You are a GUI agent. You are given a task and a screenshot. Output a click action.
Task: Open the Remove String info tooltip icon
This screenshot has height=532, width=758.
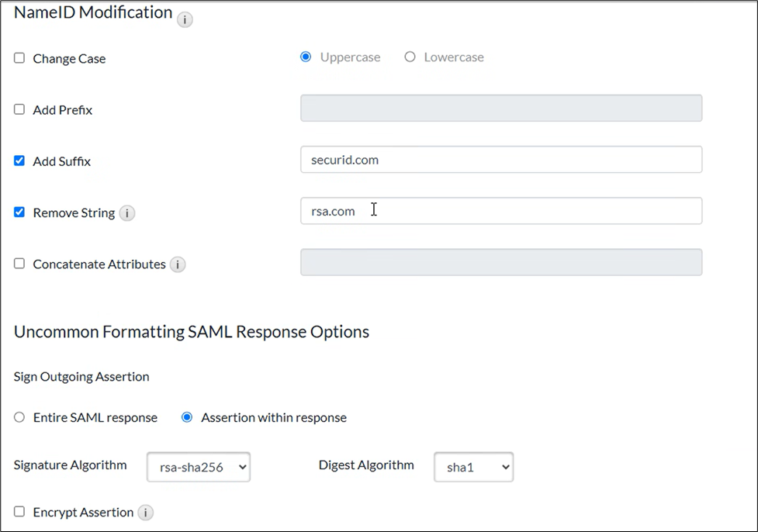click(x=127, y=213)
